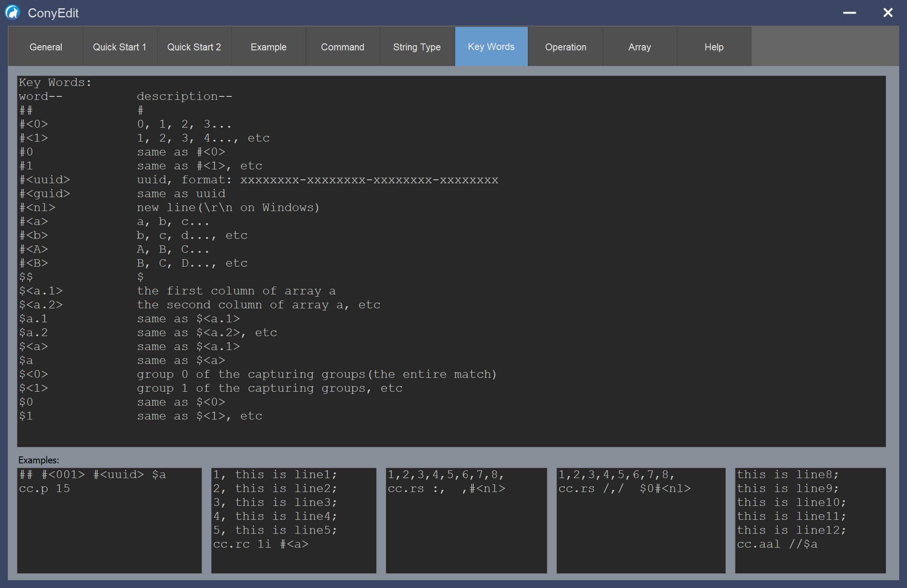Open the Help tab
Screen dimensions: 907x588
click(714, 47)
